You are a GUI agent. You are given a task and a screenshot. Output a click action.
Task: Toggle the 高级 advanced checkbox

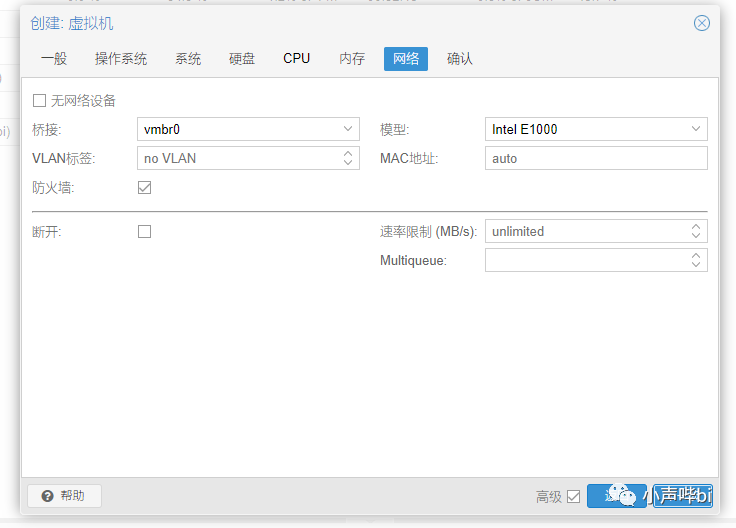tap(574, 497)
